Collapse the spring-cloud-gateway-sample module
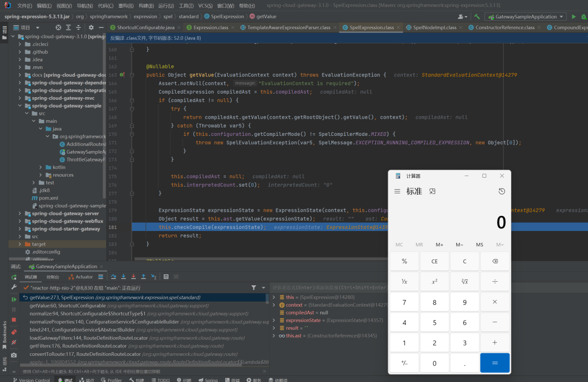 point(20,106)
